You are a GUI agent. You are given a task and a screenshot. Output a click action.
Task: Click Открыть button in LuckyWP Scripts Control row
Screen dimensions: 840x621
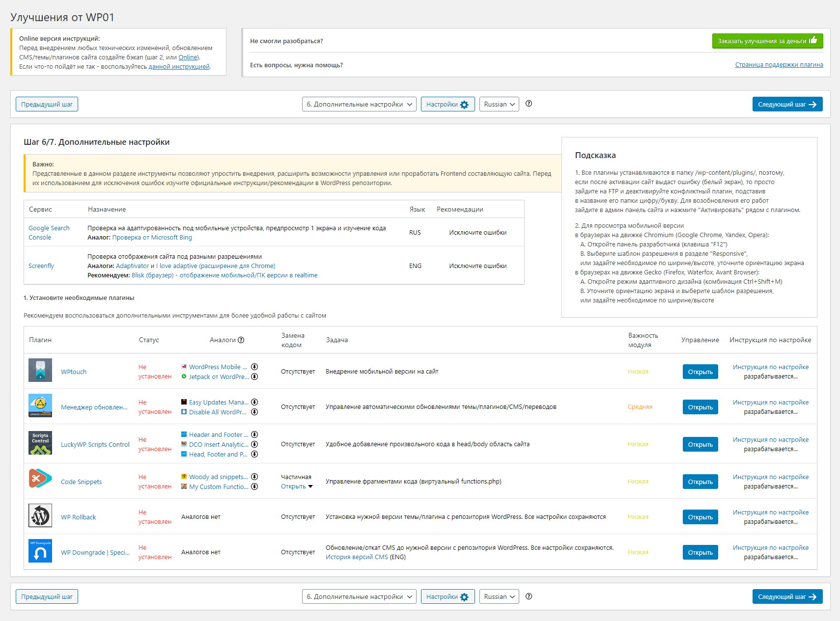click(700, 444)
